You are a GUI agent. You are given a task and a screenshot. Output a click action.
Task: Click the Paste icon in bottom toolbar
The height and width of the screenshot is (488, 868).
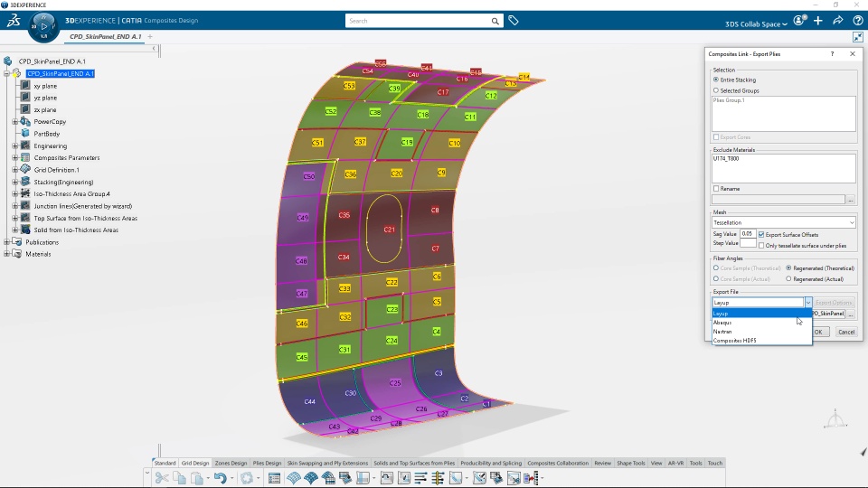(x=196, y=478)
